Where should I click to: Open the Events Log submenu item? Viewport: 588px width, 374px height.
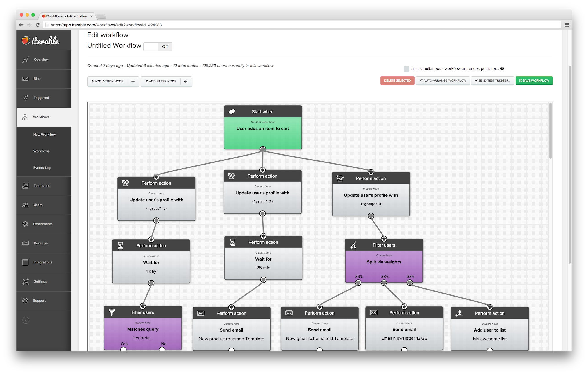pos(42,168)
